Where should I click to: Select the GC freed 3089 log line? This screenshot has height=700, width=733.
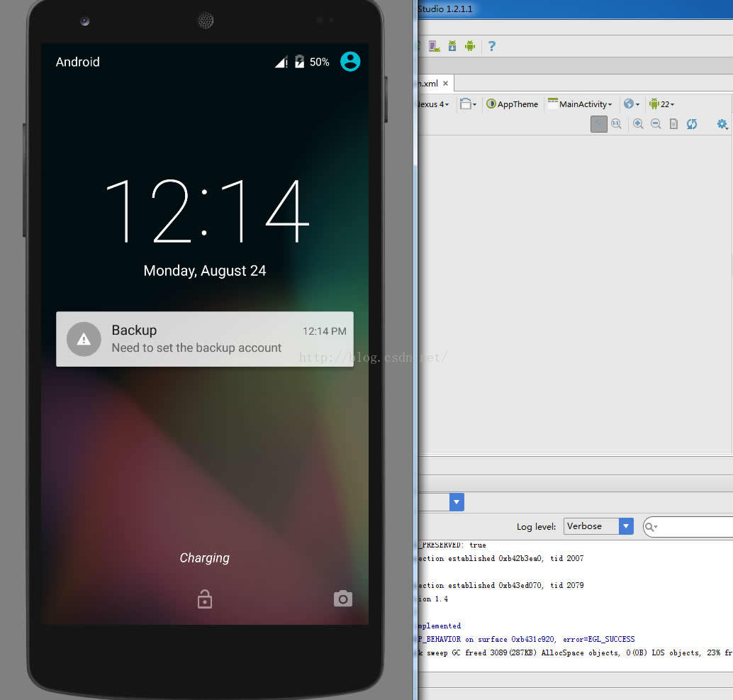(575, 652)
